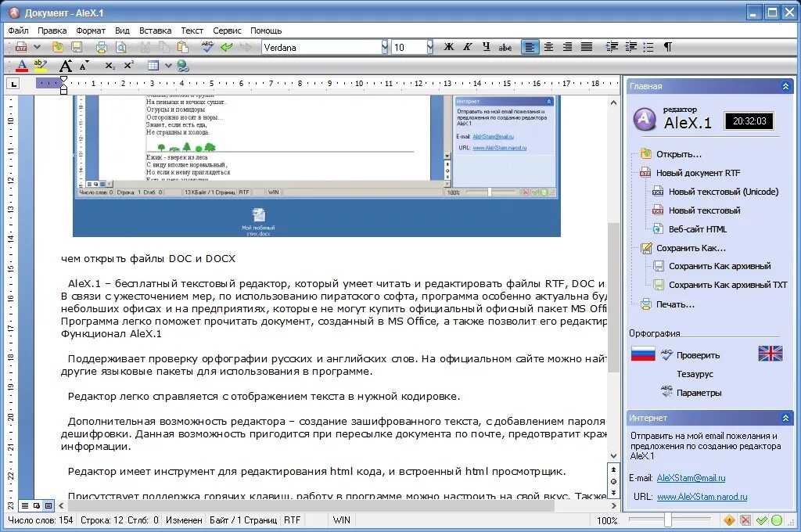The height and width of the screenshot is (532, 801).
Task: Collapse the Главная panel chevron
Action: click(785, 86)
